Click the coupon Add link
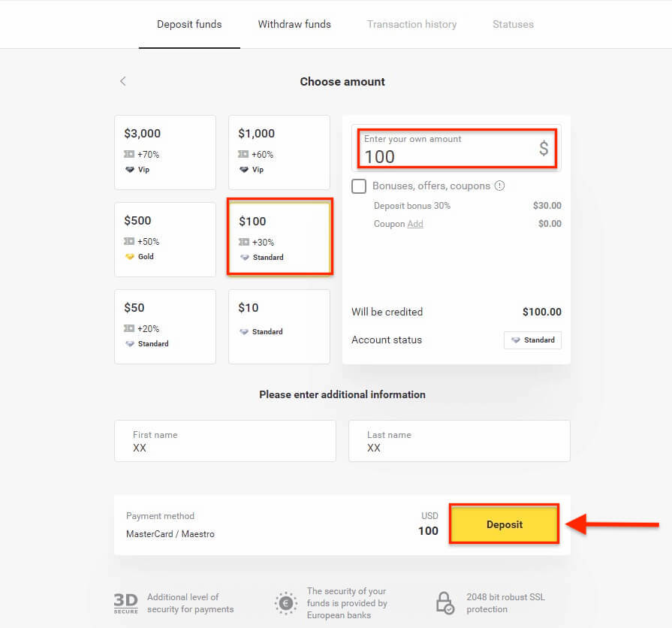 (415, 224)
